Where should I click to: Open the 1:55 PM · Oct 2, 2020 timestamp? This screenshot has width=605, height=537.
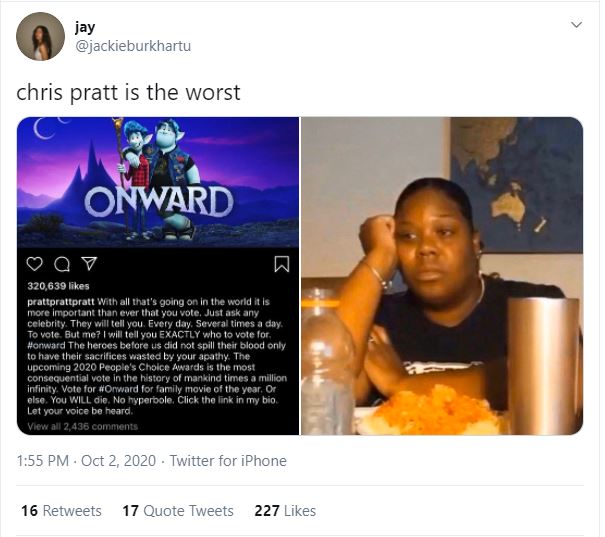pyautogui.click(x=86, y=461)
